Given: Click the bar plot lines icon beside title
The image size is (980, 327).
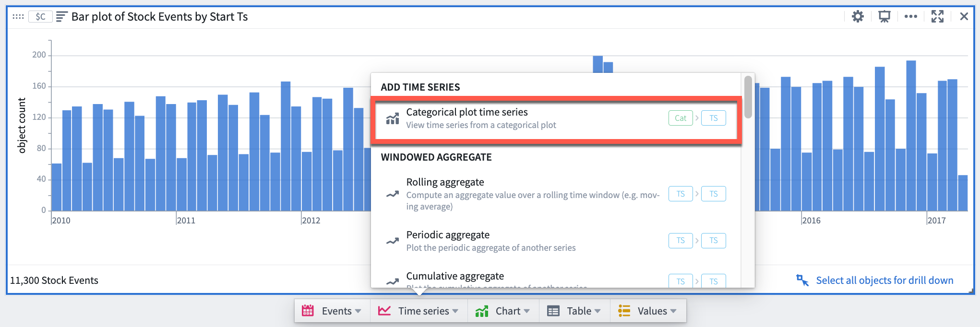Looking at the screenshot, I should 61,17.
